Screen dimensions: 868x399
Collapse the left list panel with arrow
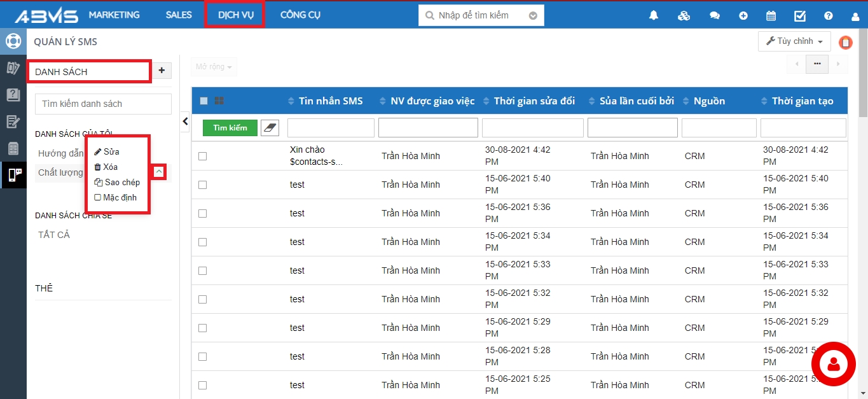[185, 121]
